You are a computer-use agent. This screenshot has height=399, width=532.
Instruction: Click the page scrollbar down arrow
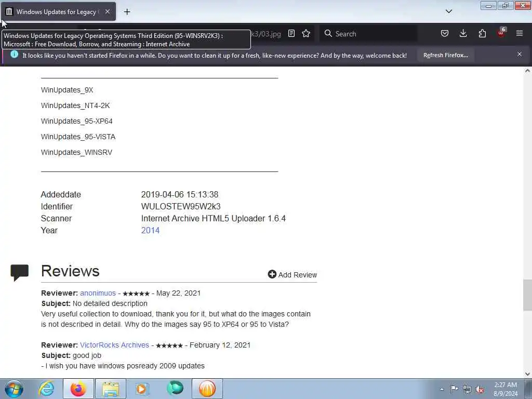click(x=527, y=374)
